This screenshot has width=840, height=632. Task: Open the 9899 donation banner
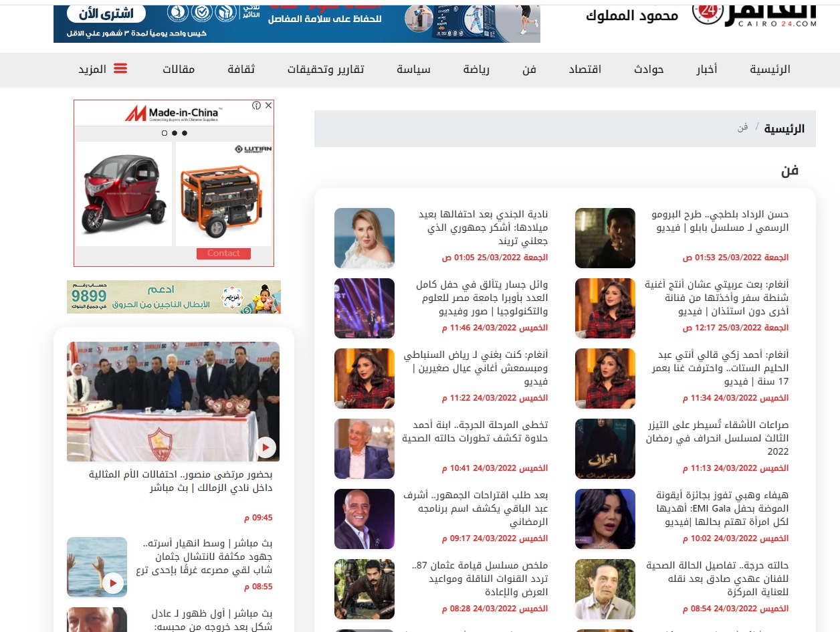(x=174, y=297)
